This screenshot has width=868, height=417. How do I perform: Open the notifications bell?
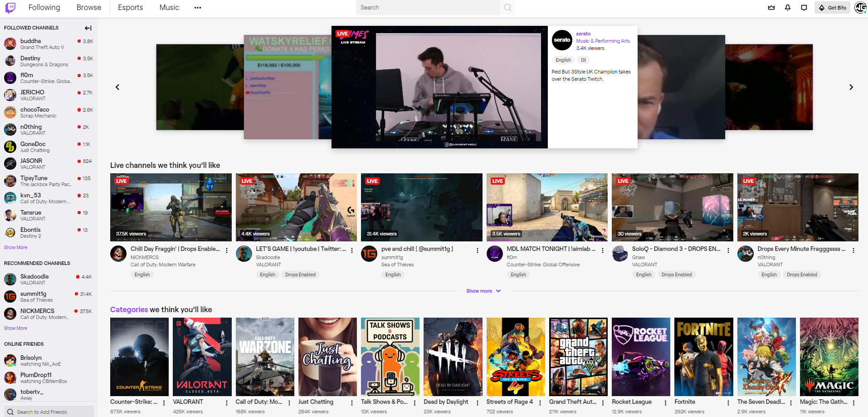click(788, 8)
